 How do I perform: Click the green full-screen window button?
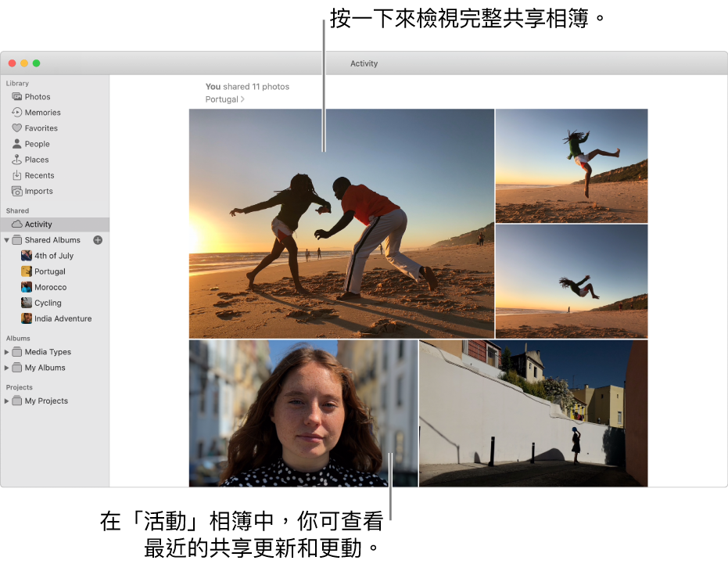click(x=36, y=63)
